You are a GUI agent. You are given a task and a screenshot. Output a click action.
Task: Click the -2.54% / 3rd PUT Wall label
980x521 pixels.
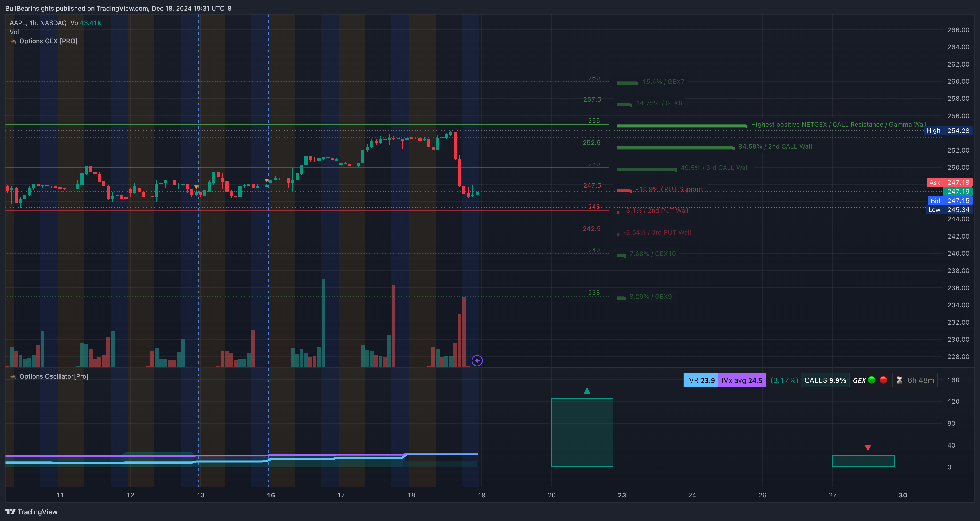pyautogui.click(x=657, y=232)
